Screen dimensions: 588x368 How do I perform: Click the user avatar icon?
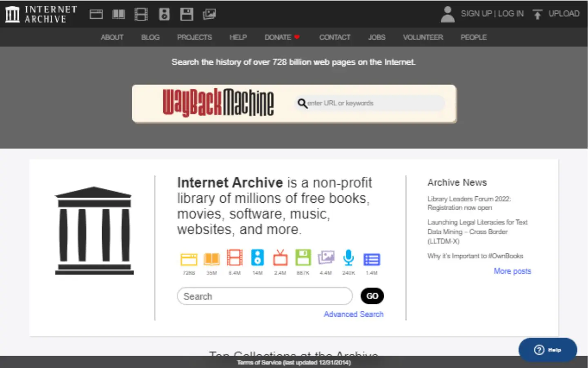[x=448, y=14]
